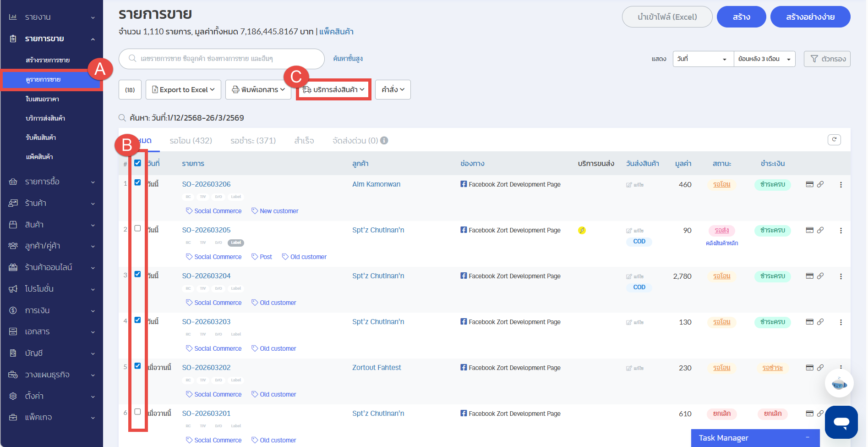Expand the Export to Excel dropdown
This screenshot has width=868, height=447.
pos(183,89)
